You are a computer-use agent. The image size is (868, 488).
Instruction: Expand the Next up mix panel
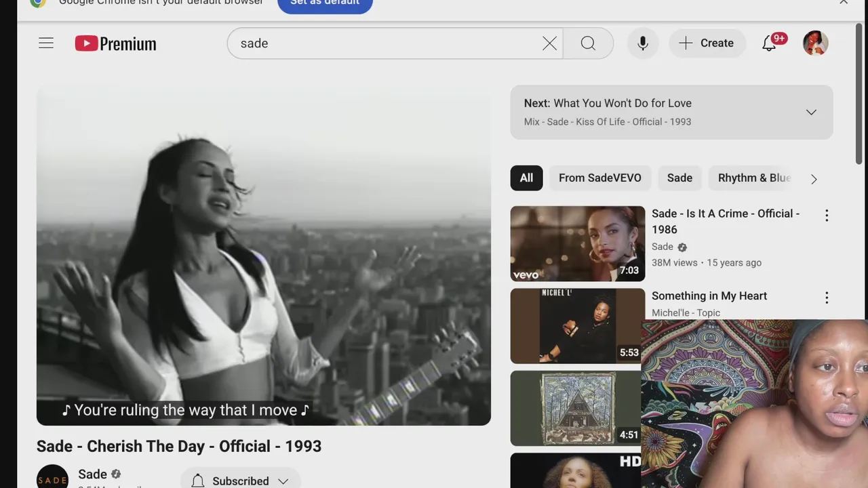click(x=811, y=113)
